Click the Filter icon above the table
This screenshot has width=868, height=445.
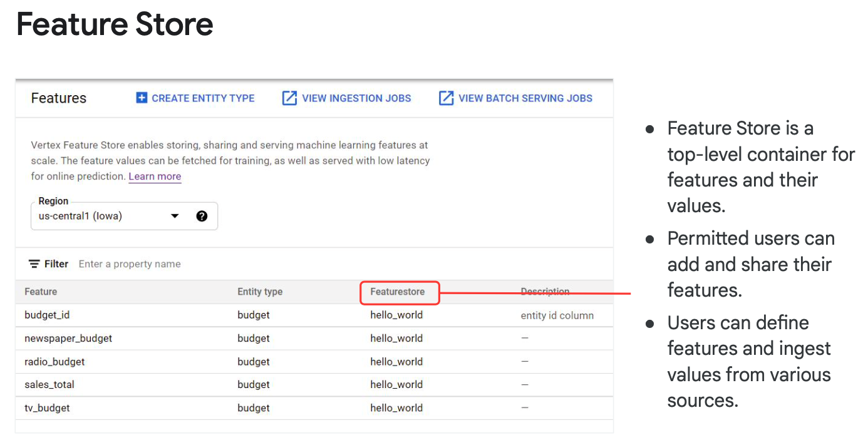34,264
